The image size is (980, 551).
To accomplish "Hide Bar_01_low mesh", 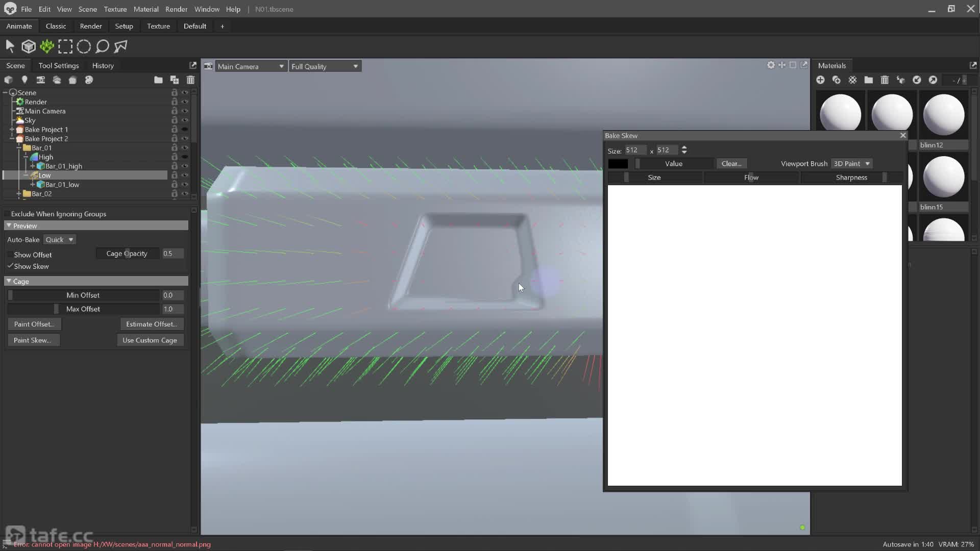I will [x=185, y=185].
